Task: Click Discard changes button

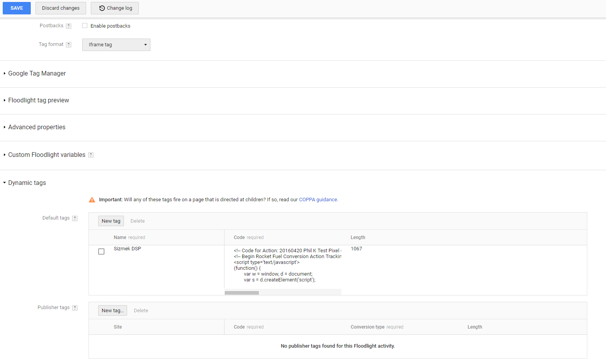Action: pyautogui.click(x=61, y=8)
